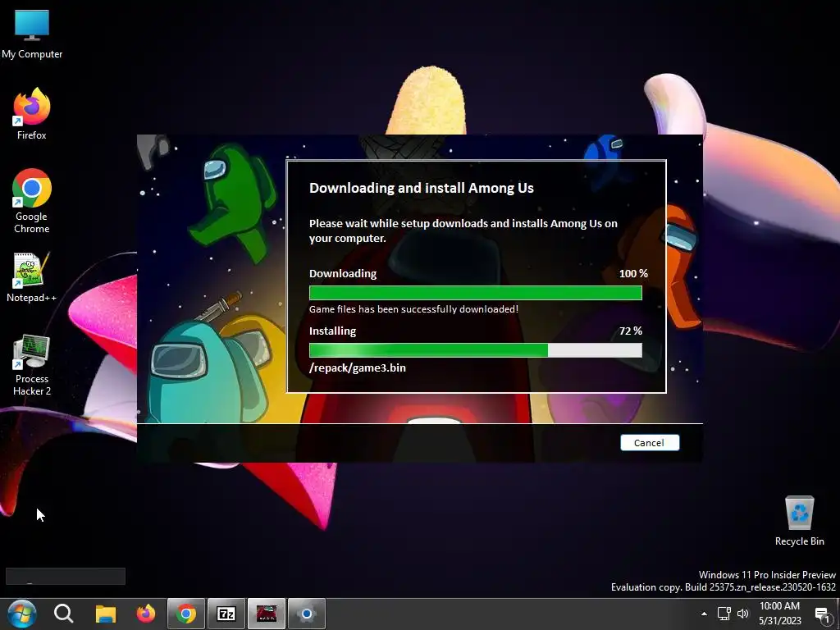Image resolution: width=840 pixels, height=630 pixels.
Task: Select the Firefox desktop shortcut
Action: [32, 114]
